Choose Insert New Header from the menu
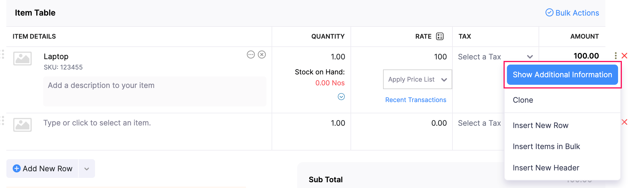 coord(546,168)
